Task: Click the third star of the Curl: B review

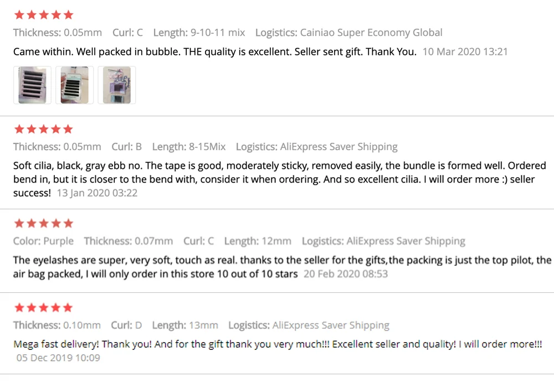Action: coord(43,129)
